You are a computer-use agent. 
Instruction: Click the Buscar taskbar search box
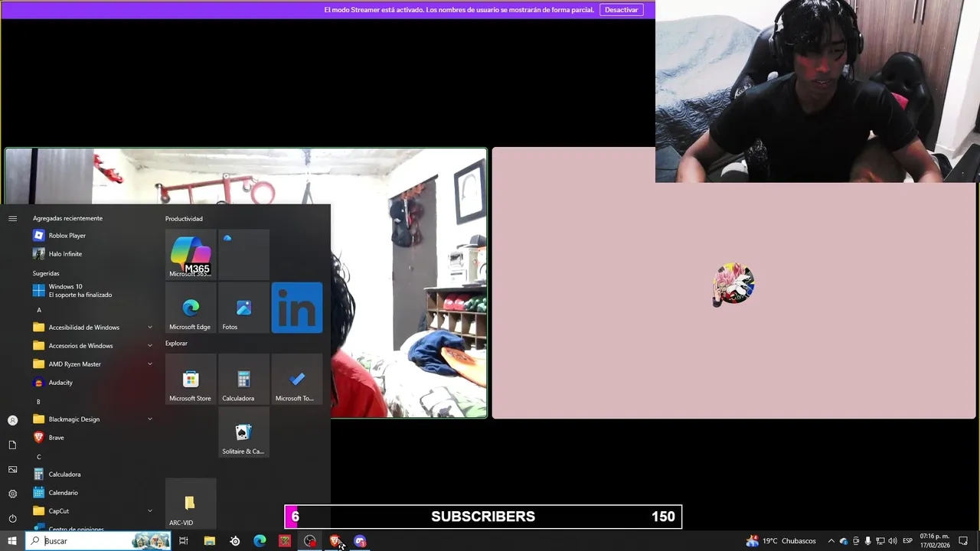click(98, 541)
